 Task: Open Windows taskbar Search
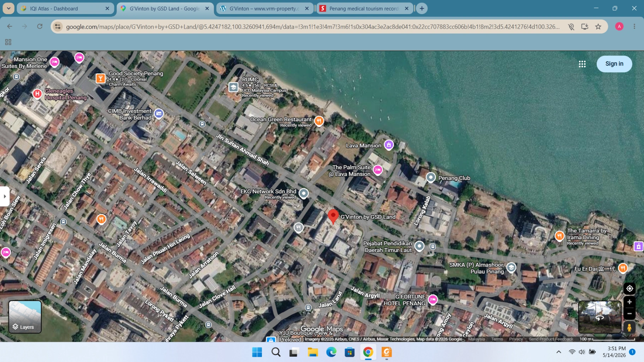point(276,352)
